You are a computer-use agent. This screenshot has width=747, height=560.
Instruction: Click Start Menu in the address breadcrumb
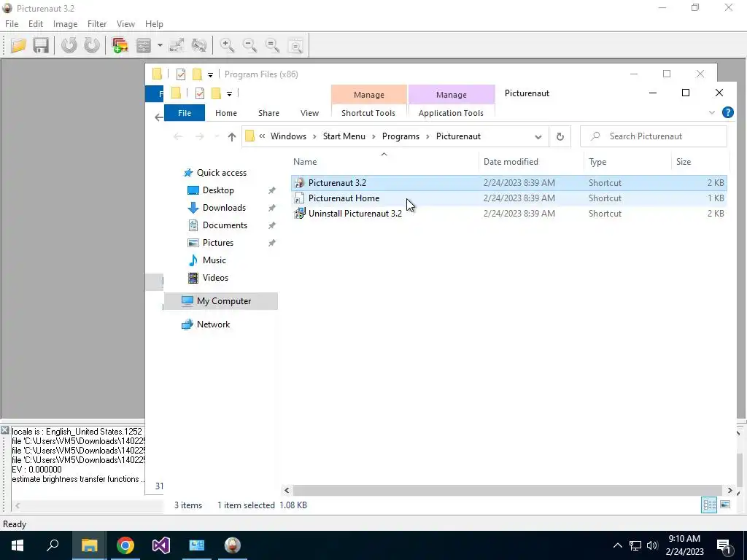tap(344, 136)
